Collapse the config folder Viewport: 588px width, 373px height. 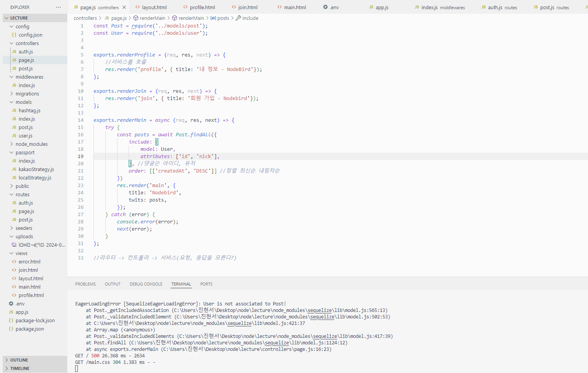coord(11,26)
